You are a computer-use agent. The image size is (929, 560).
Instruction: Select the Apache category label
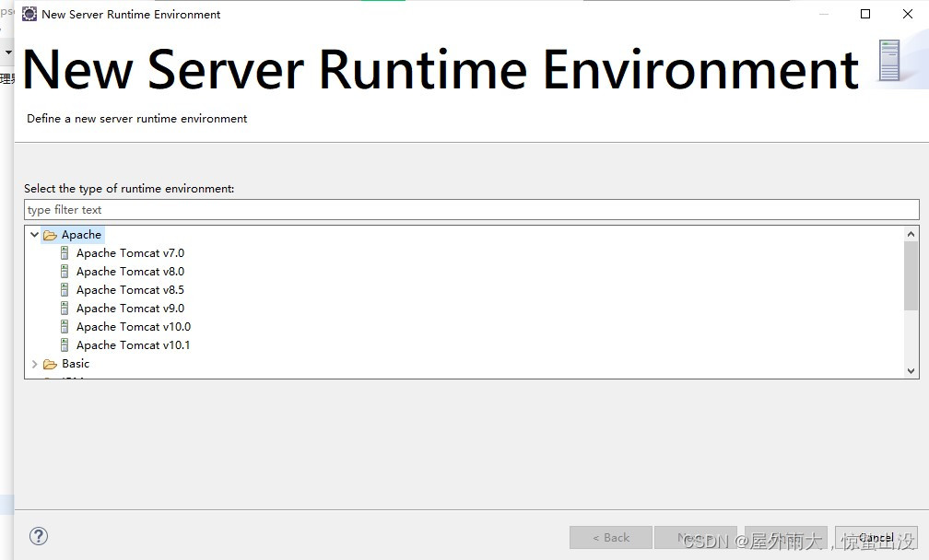(x=82, y=235)
